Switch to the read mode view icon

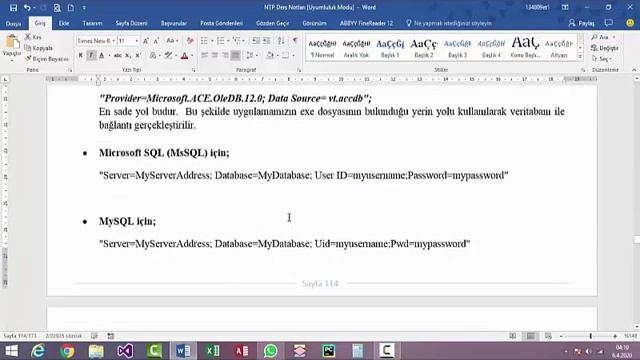pyautogui.click(x=513, y=336)
